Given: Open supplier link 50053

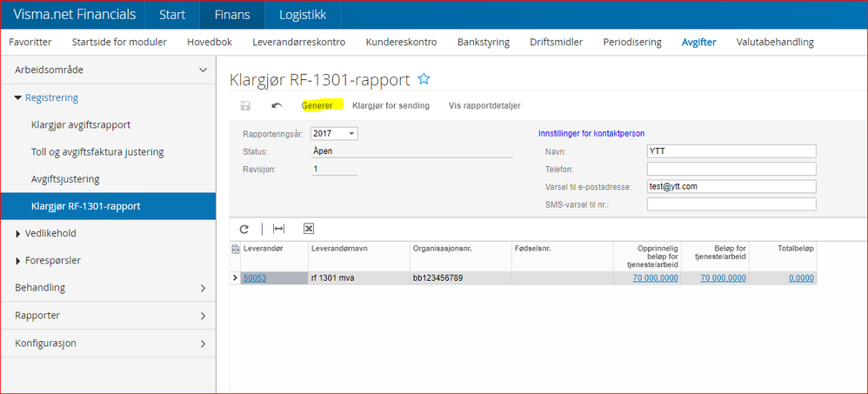Looking at the screenshot, I should tap(255, 278).
